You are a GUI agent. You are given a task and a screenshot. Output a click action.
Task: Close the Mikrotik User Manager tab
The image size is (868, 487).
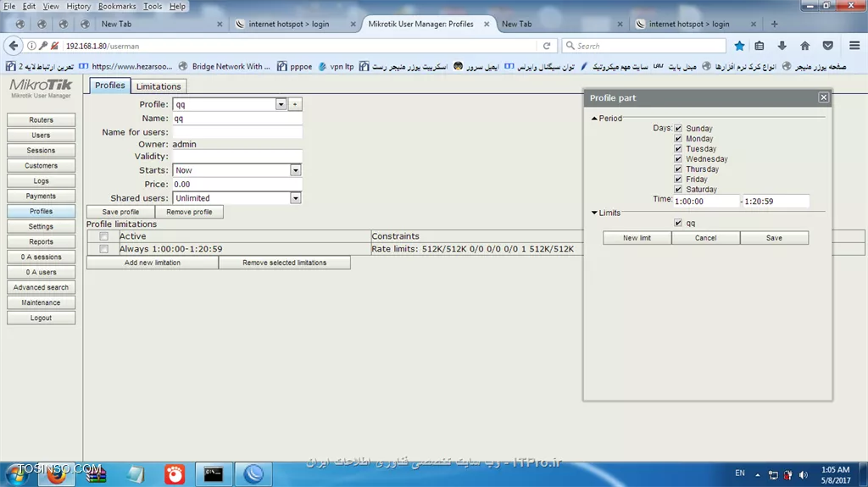pyautogui.click(x=487, y=24)
